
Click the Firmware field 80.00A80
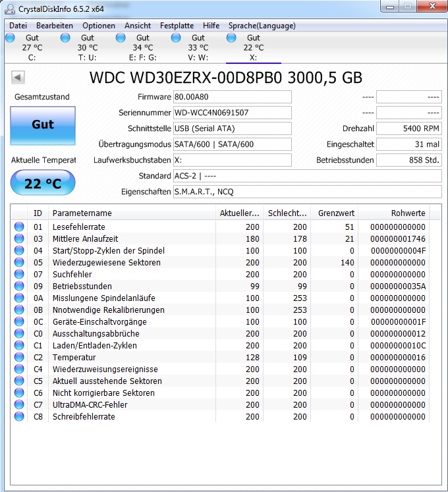(233, 97)
